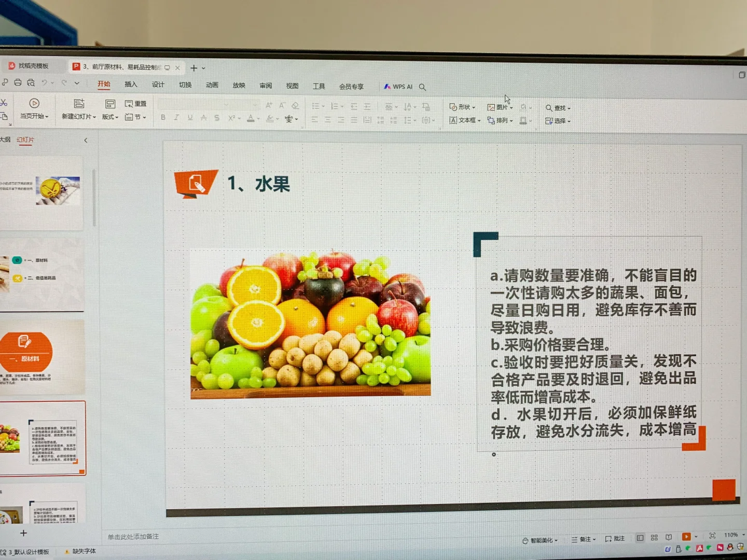Switch to slide sorter view in status bar

(x=654, y=538)
